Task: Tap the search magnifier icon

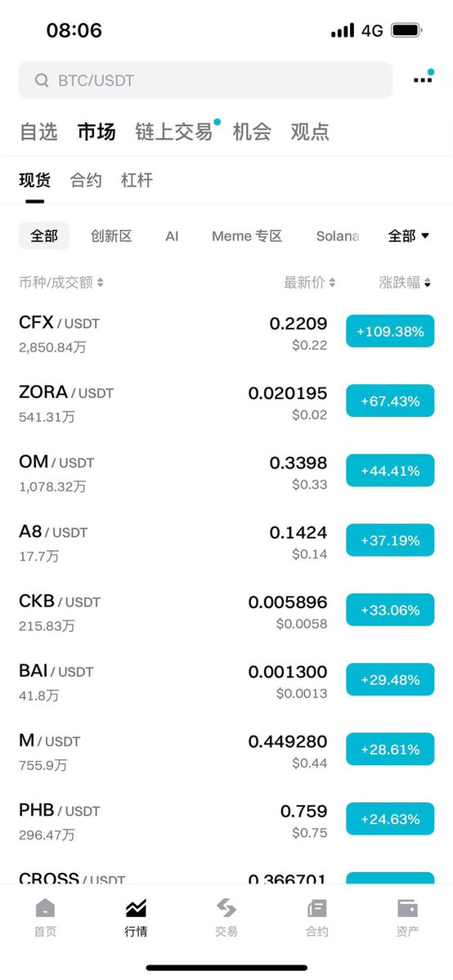Action: 42,80
